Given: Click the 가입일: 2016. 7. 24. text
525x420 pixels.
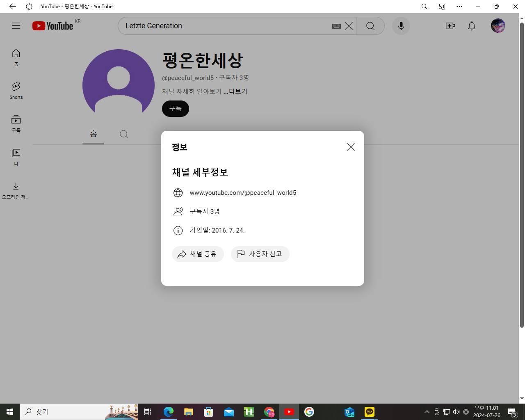Looking at the screenshot, I should pos(217,231).
